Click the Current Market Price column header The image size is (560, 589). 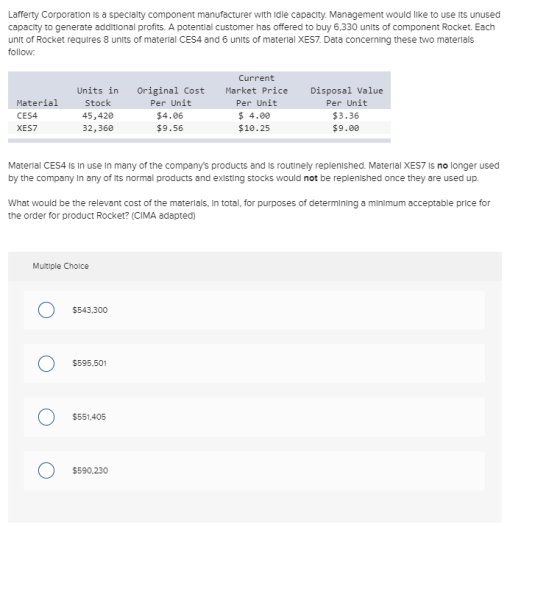(257, 91)
